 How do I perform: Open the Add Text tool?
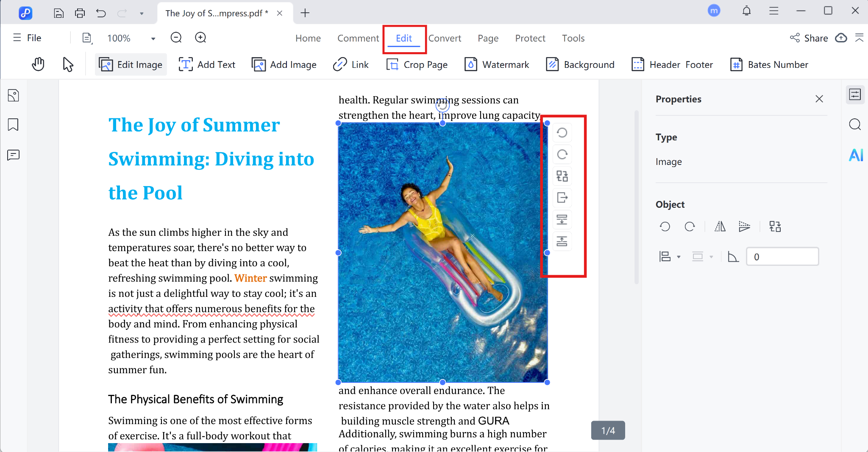[207, 64]
